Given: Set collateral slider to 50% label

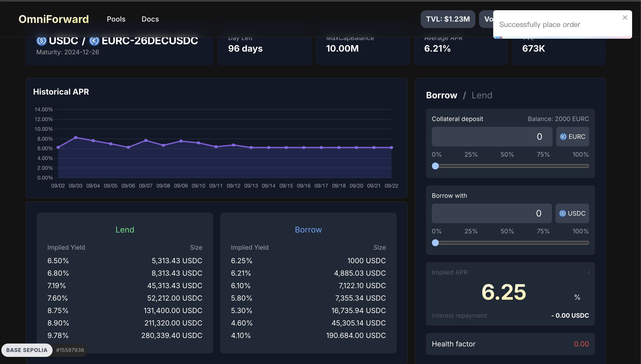Looking at the screenshot, I should pos(507,154).
